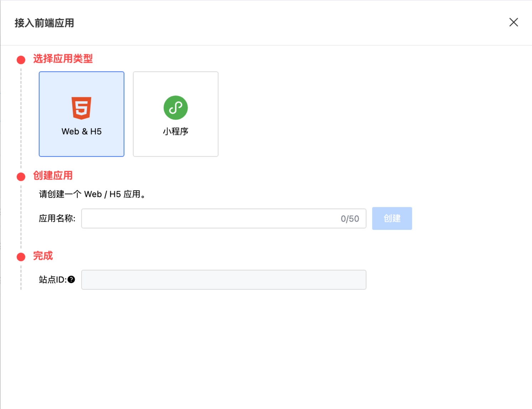Click the 应用名称: label
The width and height of the screenshot is (532, 409).
57,218
